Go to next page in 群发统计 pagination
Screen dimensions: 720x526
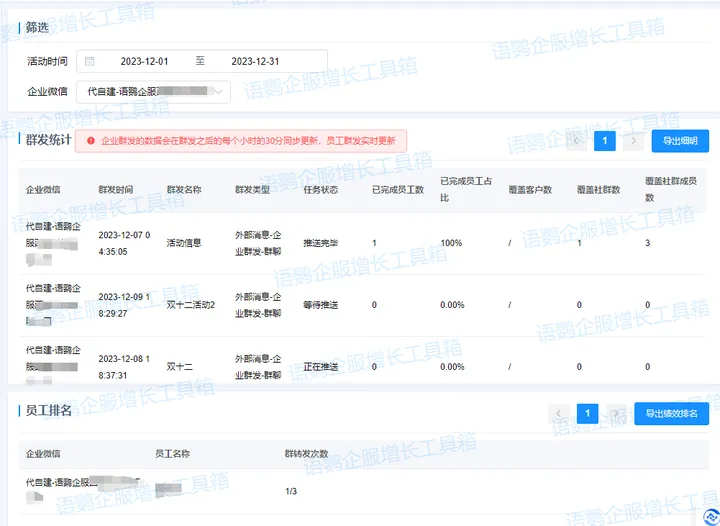(x=633, y=141)
